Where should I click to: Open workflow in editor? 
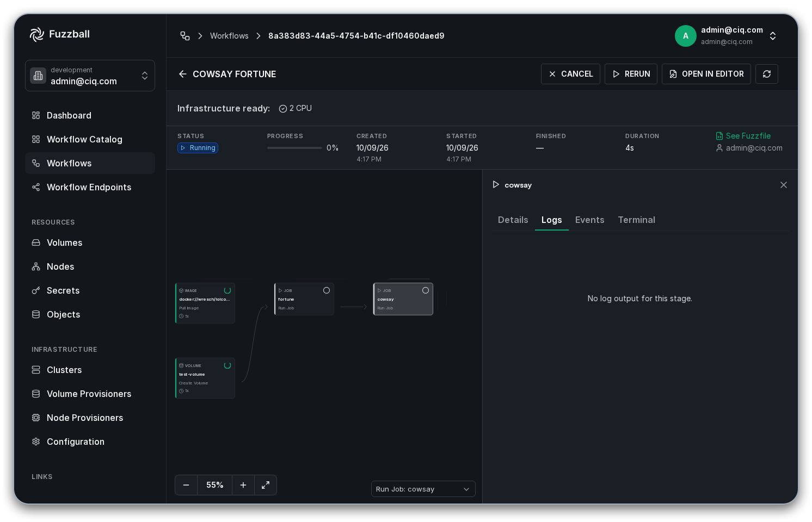706,74
